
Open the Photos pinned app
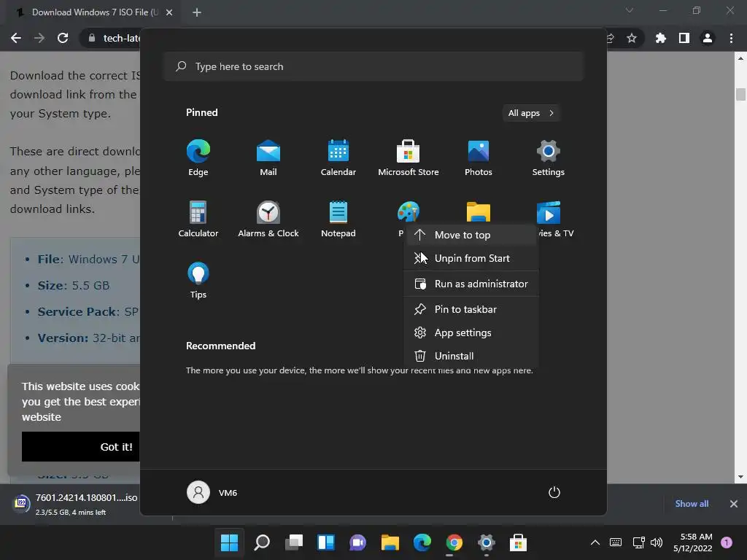tap(479, 158)
